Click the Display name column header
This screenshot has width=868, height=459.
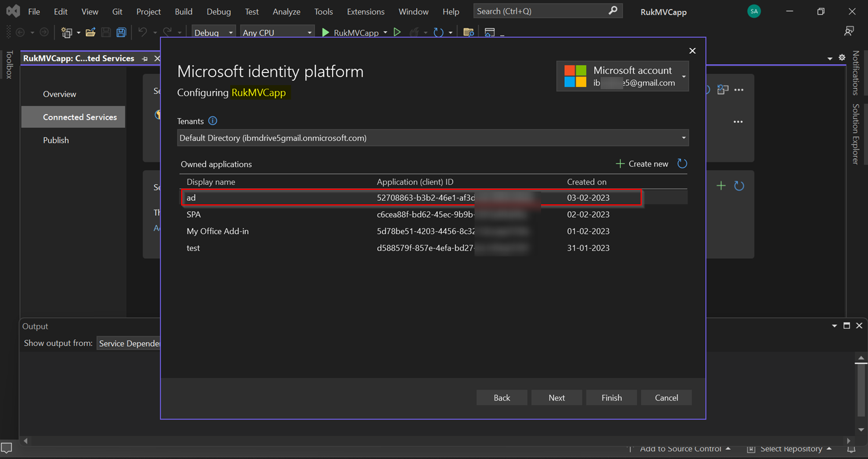pyautogui.click(x=211, y=182)
